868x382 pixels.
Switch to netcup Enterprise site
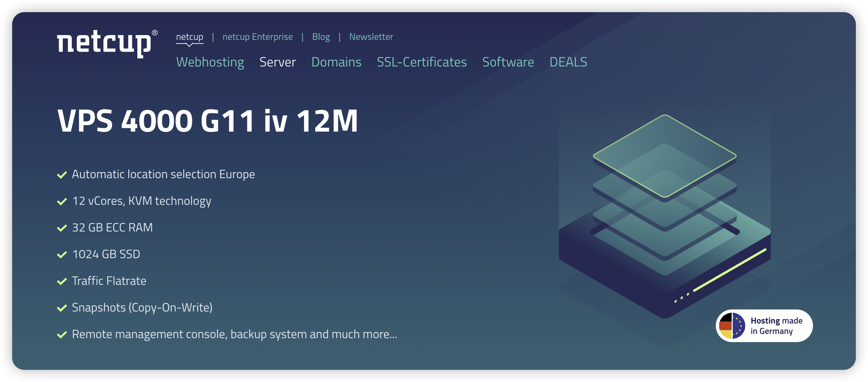(257, 36)
